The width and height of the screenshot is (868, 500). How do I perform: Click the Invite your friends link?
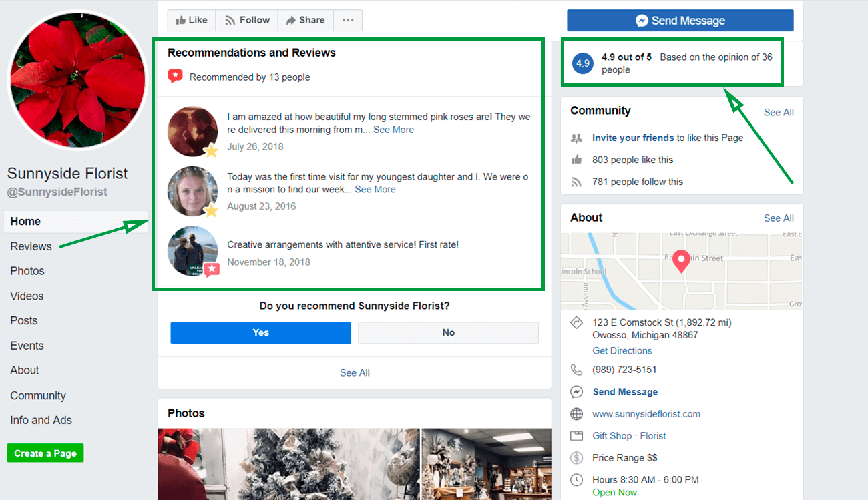pos(633,138)
